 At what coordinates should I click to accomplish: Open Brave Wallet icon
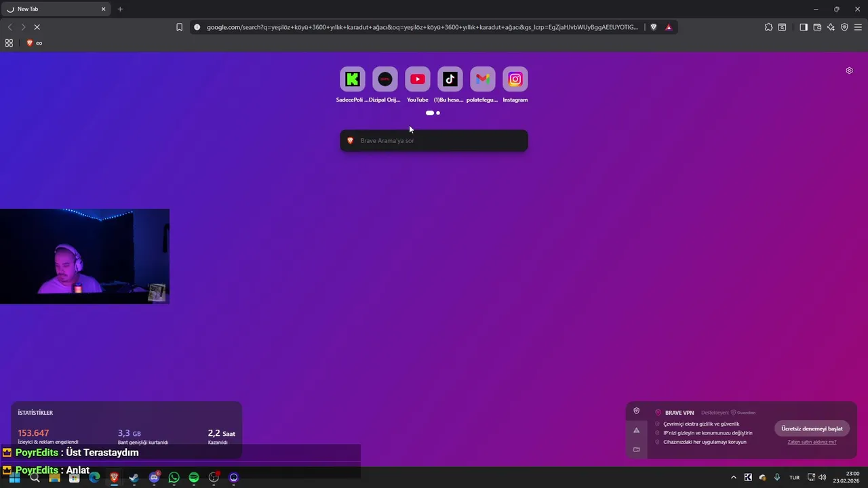[x=817, y=27]
